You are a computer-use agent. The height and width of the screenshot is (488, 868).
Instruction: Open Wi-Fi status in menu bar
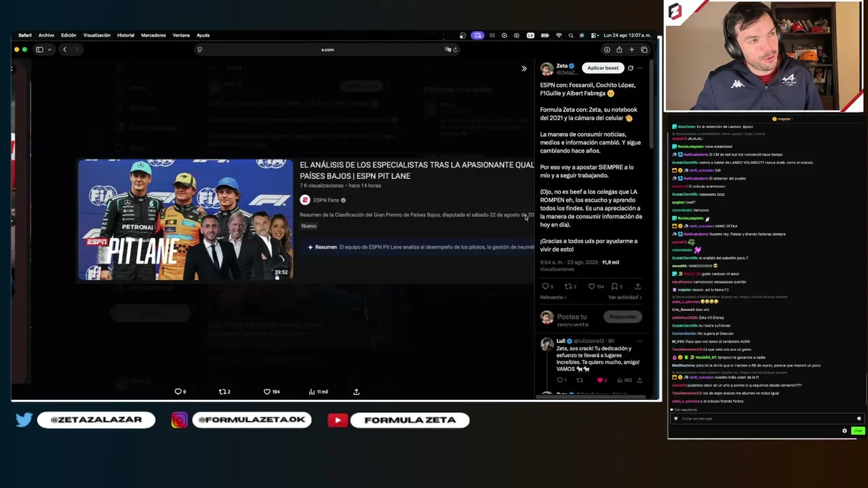pos(559,35)
